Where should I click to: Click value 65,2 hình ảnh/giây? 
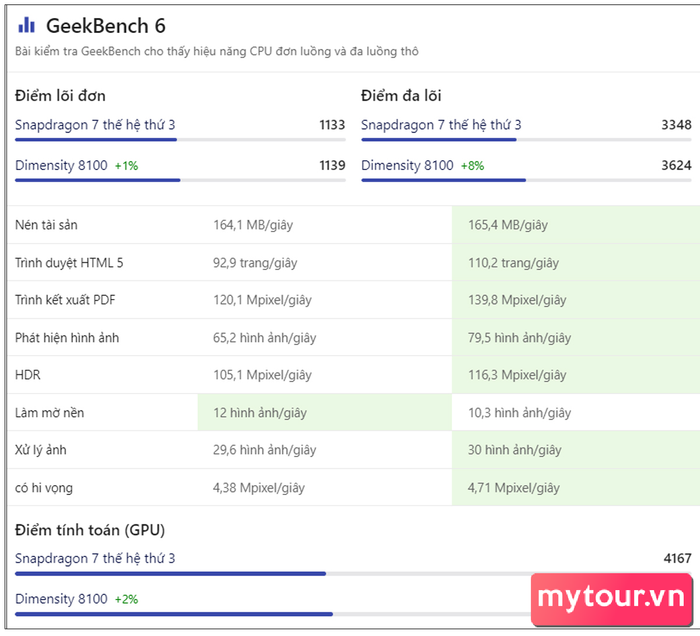(265, 337)
